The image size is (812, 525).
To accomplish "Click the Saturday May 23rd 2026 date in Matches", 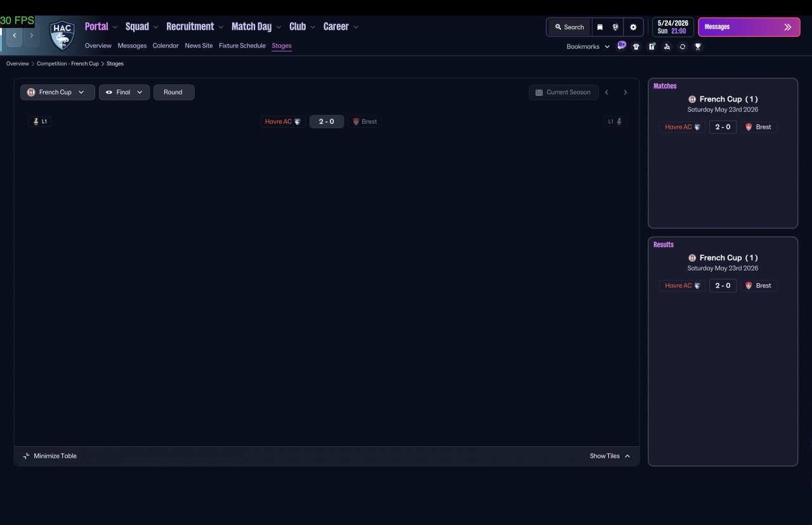I will (x=723, y=109).
